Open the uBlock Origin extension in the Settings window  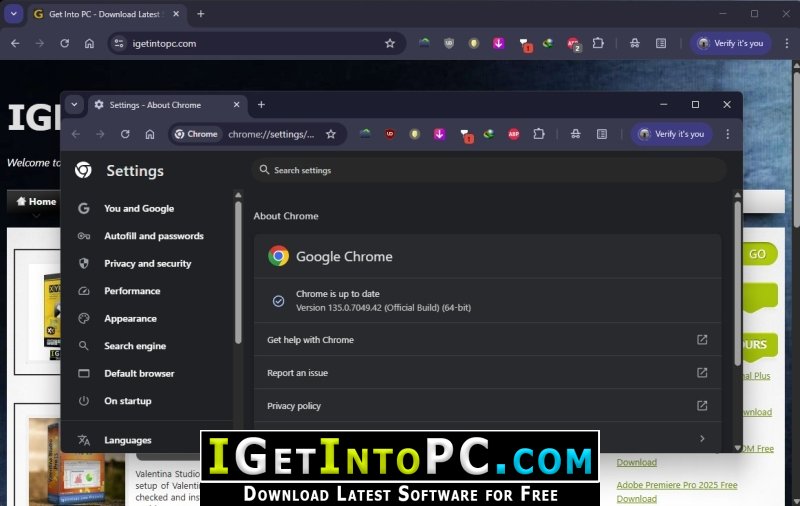(x=390, y=134)
